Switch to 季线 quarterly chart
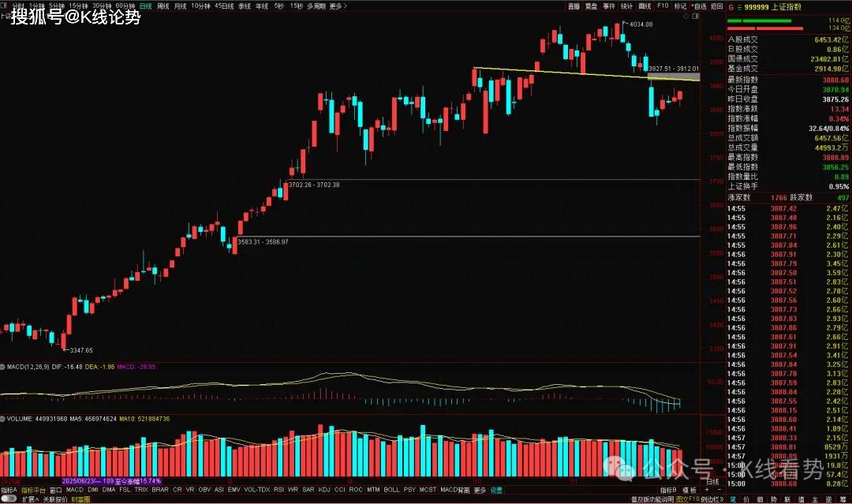The height and width of the screenshot is (504, 852). (245, 6)
